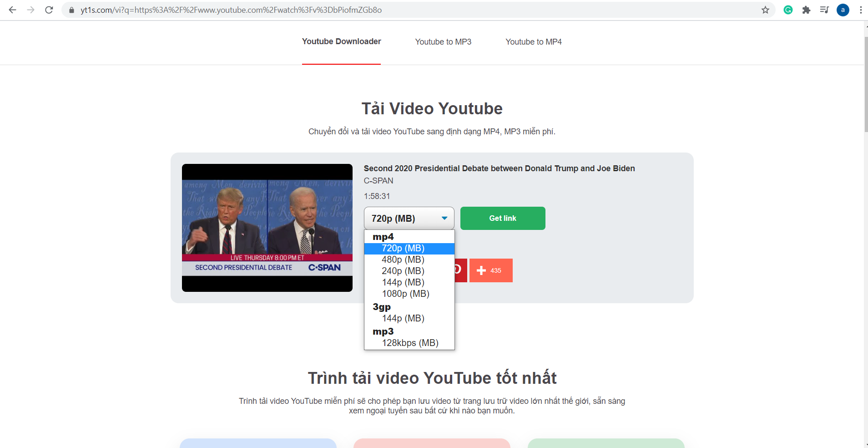Select 144p (MB) under mp4
Screen dimensions: 868x448
409,282
